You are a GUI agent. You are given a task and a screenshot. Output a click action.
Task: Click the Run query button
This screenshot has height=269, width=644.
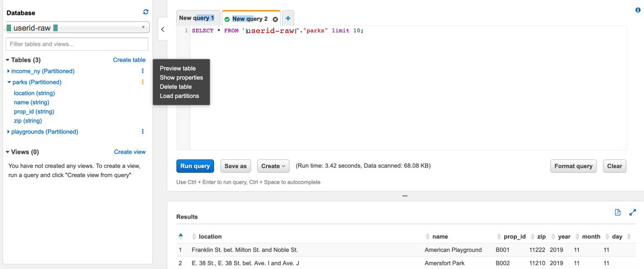(195, 166)
